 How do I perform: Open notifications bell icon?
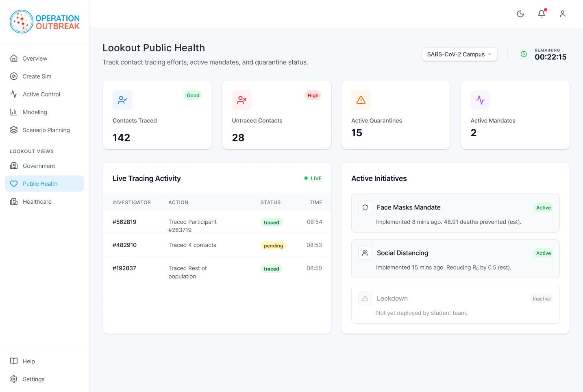[x=542, y=14]
